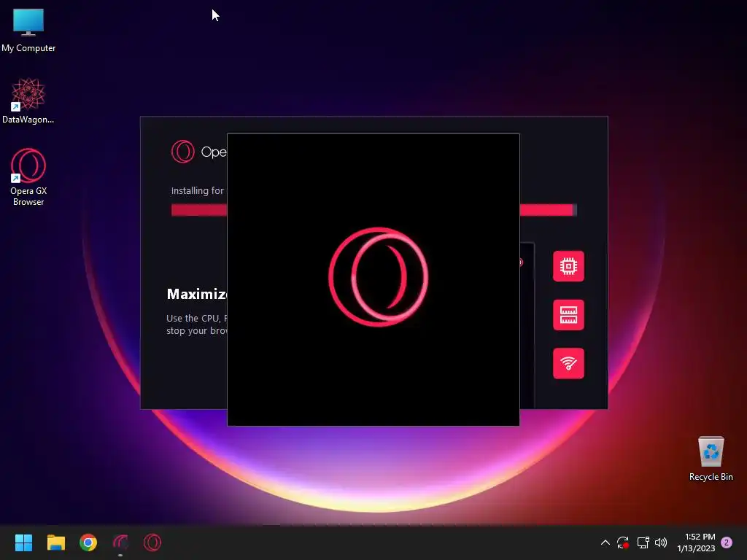
Task: Select the Opera GX Browser desktop shortcut
Action: click(x=28, y=177)
